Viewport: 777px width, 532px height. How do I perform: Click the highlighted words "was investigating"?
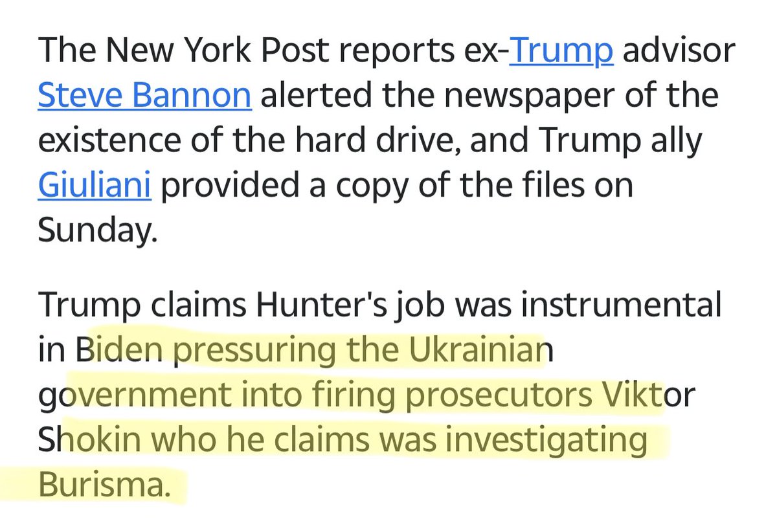[x=523, y=440]
